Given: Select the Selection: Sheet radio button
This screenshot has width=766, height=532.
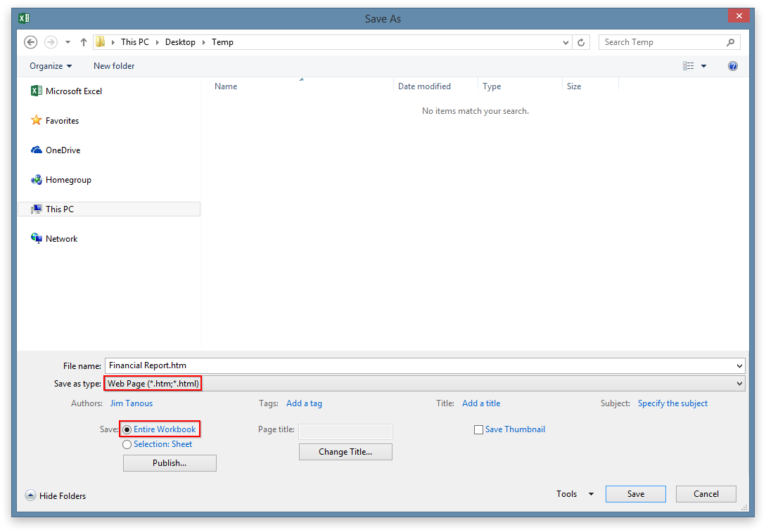Looking at the screenshot, I should click(127, 444).
